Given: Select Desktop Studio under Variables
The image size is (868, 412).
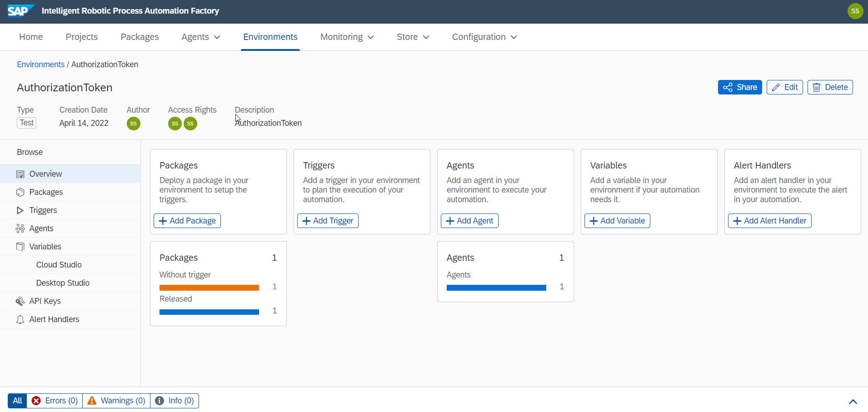Looking at the screenshot, I should coord(70,283).
